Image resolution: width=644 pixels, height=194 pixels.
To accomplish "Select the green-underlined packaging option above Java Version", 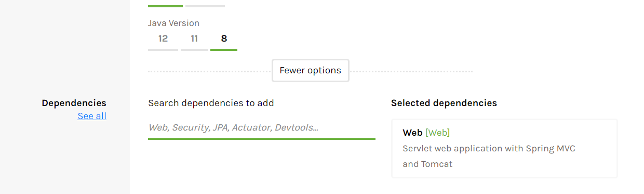I will coord(165,6).
